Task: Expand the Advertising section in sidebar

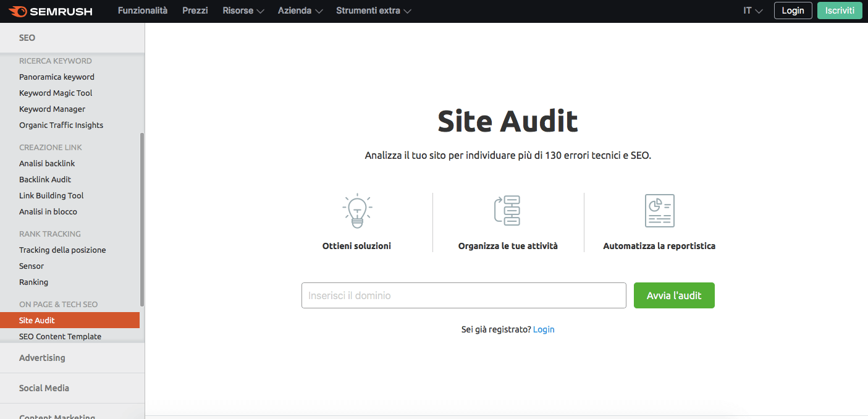Action: point(42,358)
